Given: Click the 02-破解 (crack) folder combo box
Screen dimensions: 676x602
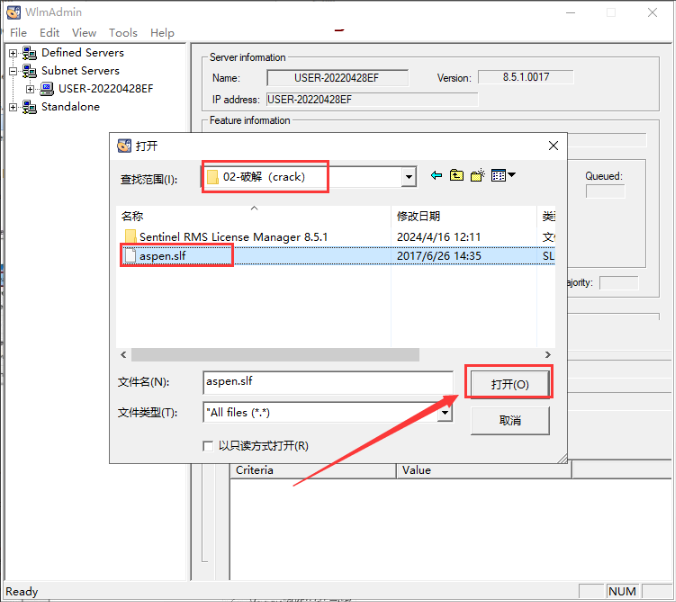Looking at the screenshot, I should click(309, 177).
